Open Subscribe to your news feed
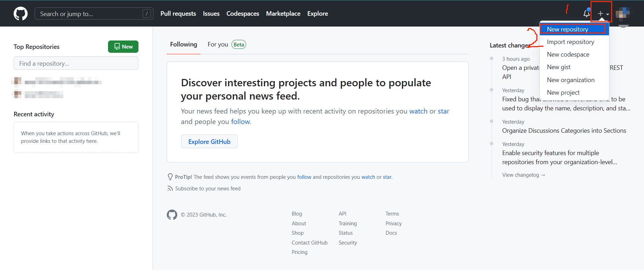The height and width of the screenshot is (270, 644). pos(208,189)
